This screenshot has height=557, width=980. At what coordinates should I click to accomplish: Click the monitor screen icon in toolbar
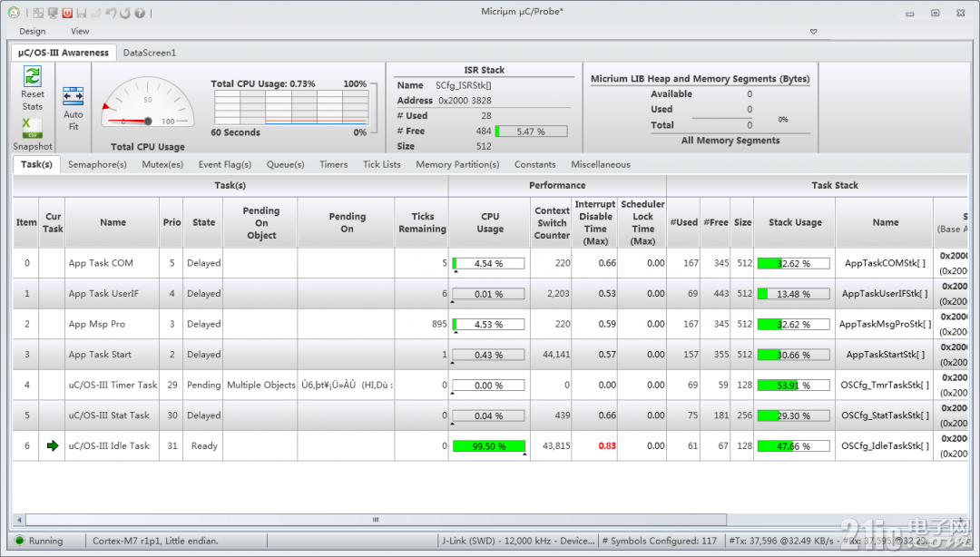pyautogui.click(x=53, y=13)
